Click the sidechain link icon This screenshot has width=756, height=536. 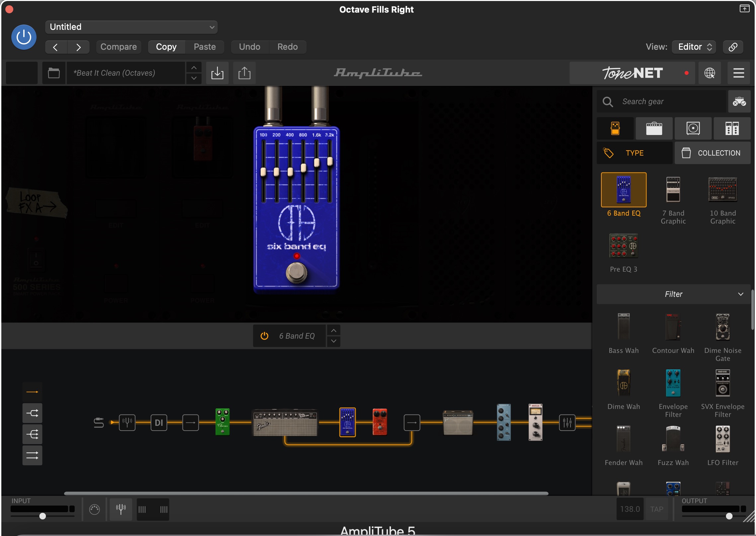(733, 47)
